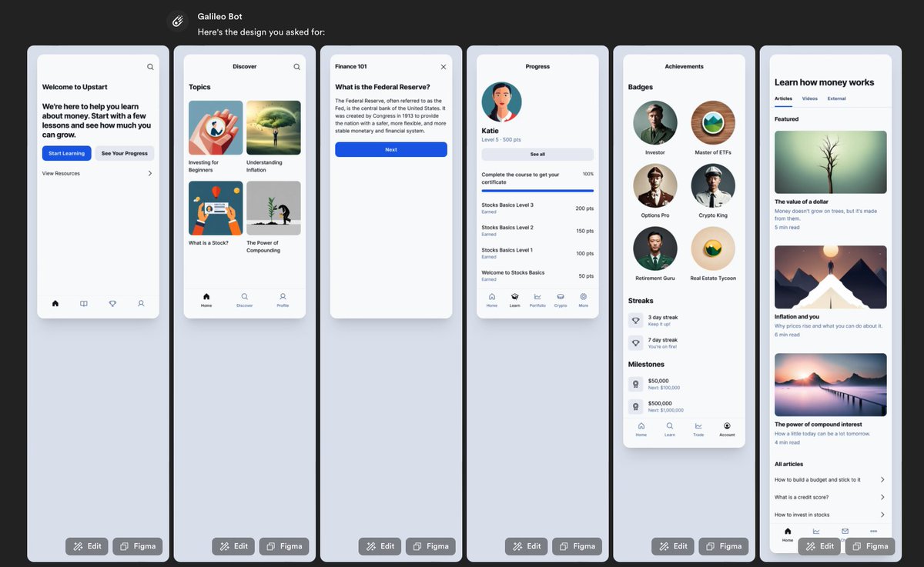Select Investor badge image

pos(655,123)
